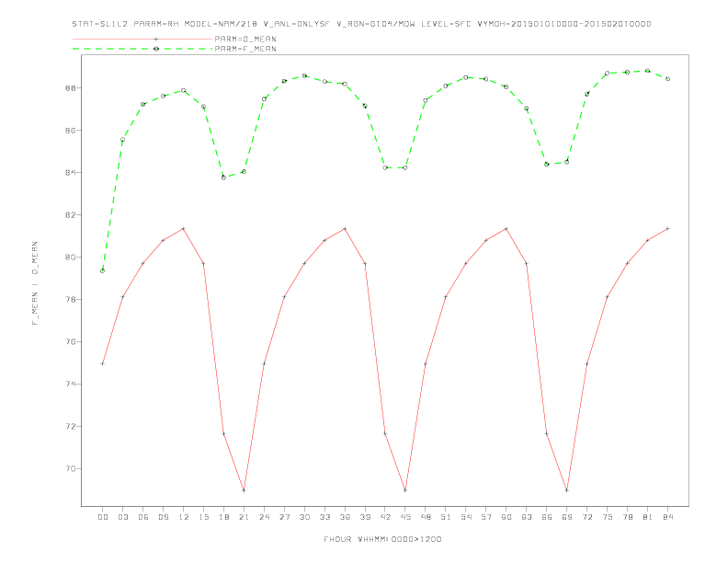
Task: Click the x-axis tick label 48
Action: tap(426, 517)
